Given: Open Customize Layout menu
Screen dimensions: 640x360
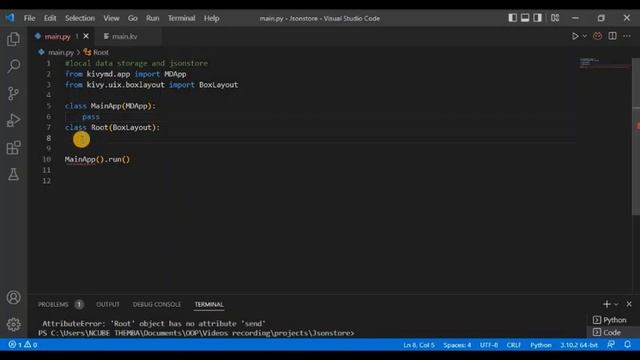Looking at the screenshot, I should pyautogui.click(x=555, y=18).
